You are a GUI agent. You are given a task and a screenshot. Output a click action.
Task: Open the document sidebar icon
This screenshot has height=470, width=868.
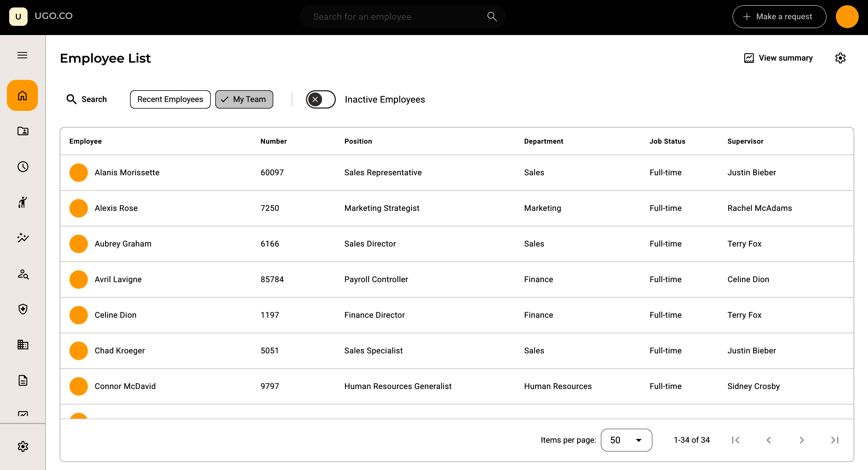[x=23, y=380]
